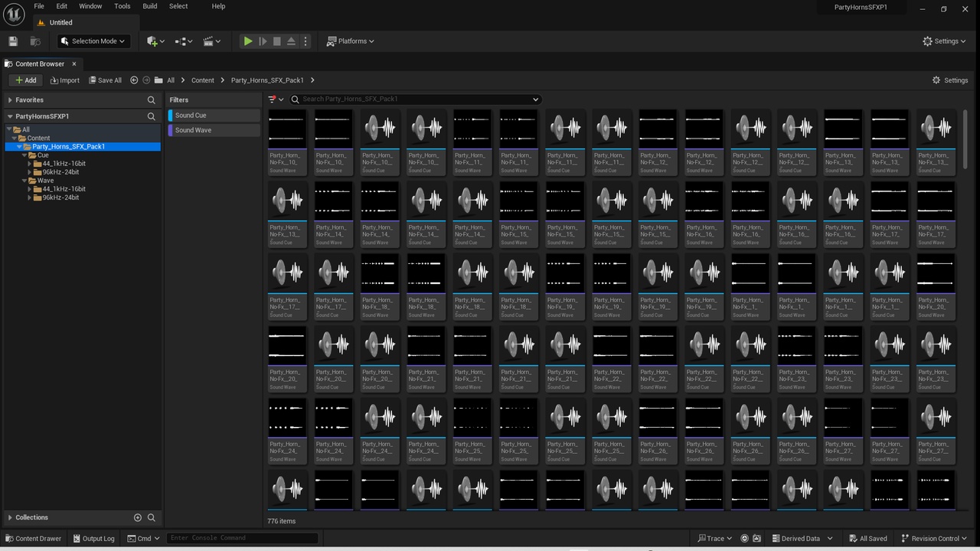The image size is (980, 551).
Task: Open the Trace dropdown in status bar
Action: [x=714, y=539]
